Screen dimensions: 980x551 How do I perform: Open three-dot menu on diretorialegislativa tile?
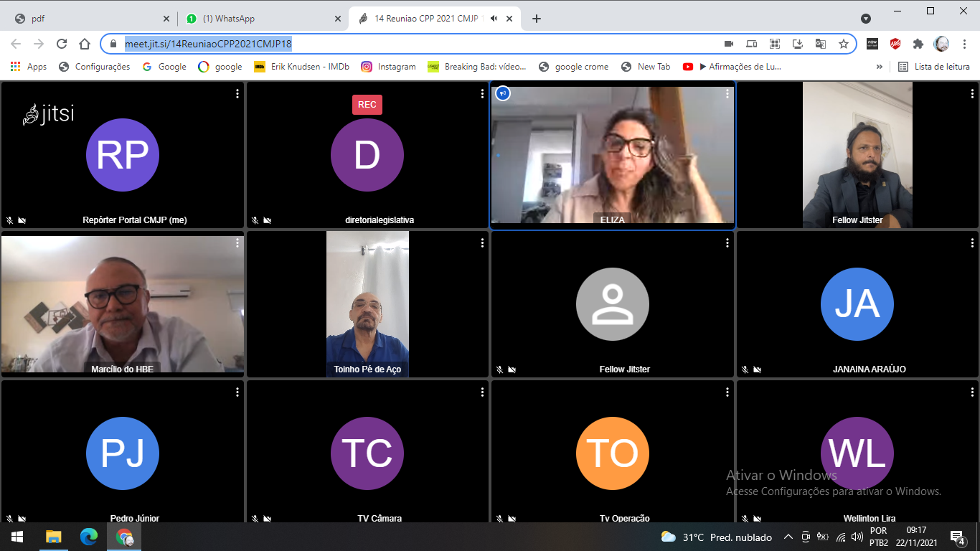(482, 94)
